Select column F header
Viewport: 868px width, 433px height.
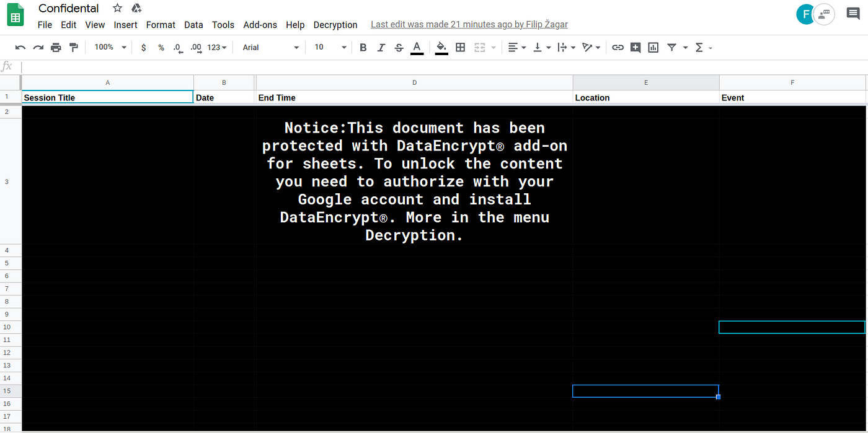pos(792,82)
